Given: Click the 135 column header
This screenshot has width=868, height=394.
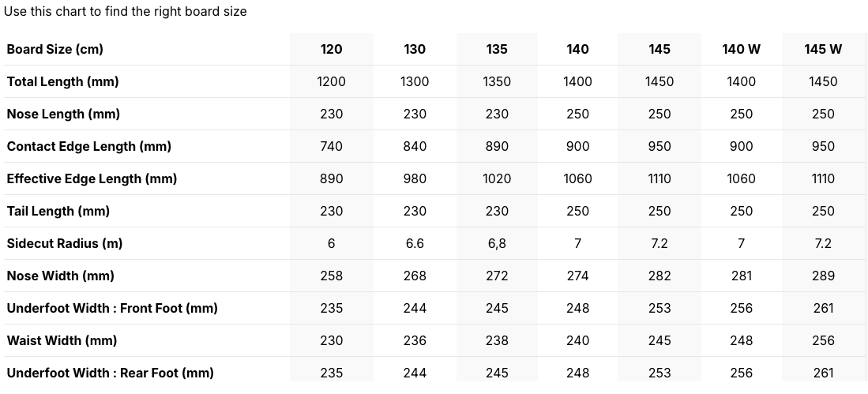Looking at the screenshot, I should click(x=497, y=49).
